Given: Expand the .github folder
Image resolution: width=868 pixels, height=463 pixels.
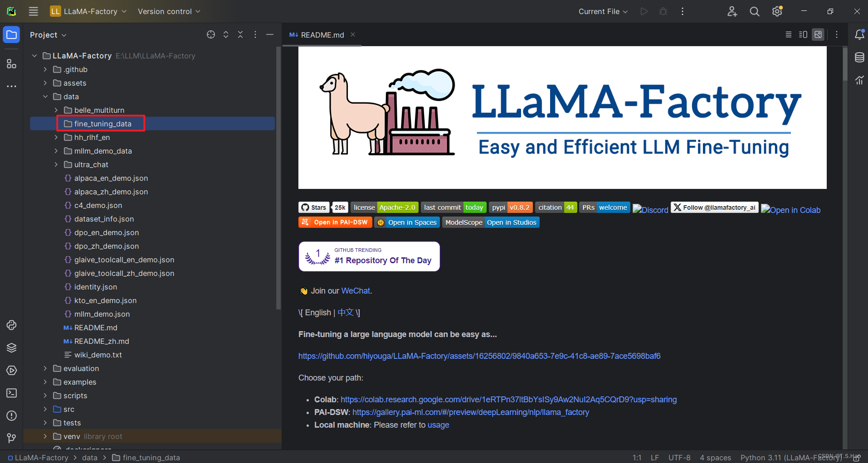Looking at the screenshot, I should pos(45,69).
